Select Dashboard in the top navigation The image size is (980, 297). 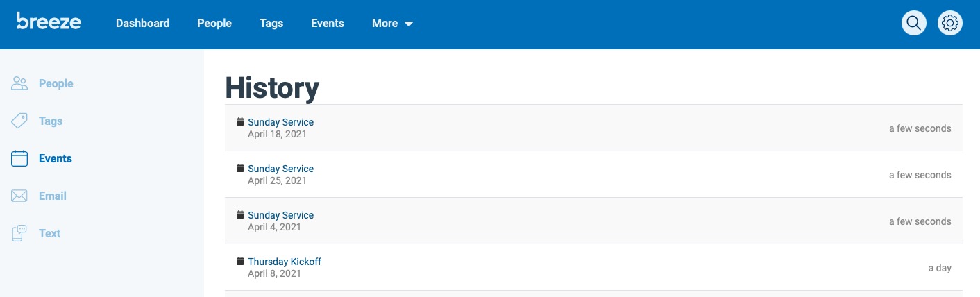142,23
